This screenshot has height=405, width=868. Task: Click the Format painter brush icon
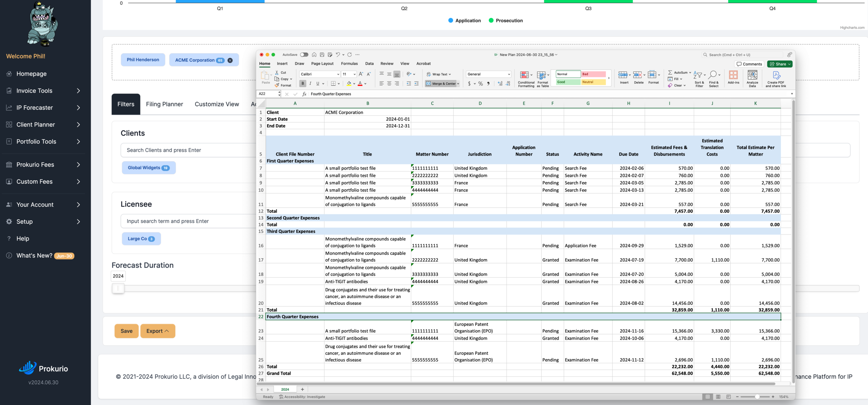(277, 85)
